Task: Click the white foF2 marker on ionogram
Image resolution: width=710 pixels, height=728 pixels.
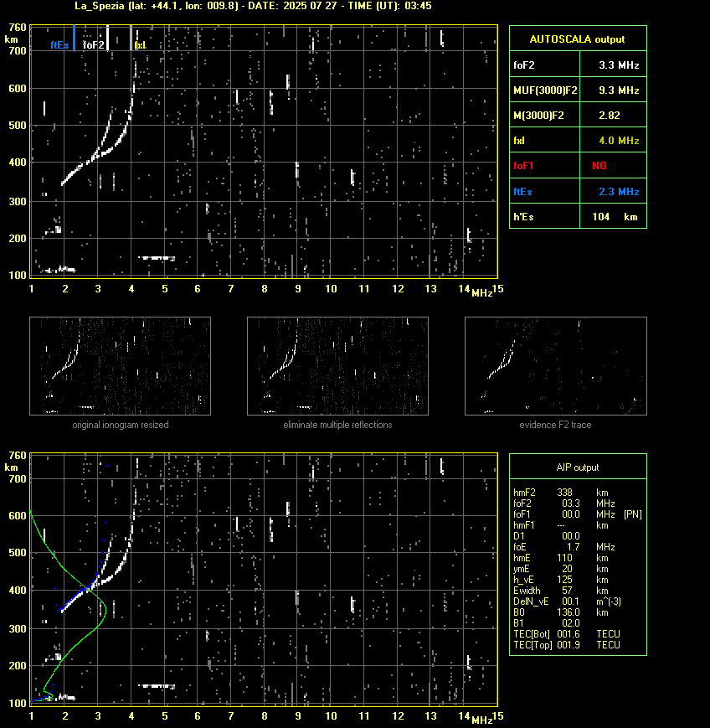Action: pyautogui.click(x=108, y=38)
